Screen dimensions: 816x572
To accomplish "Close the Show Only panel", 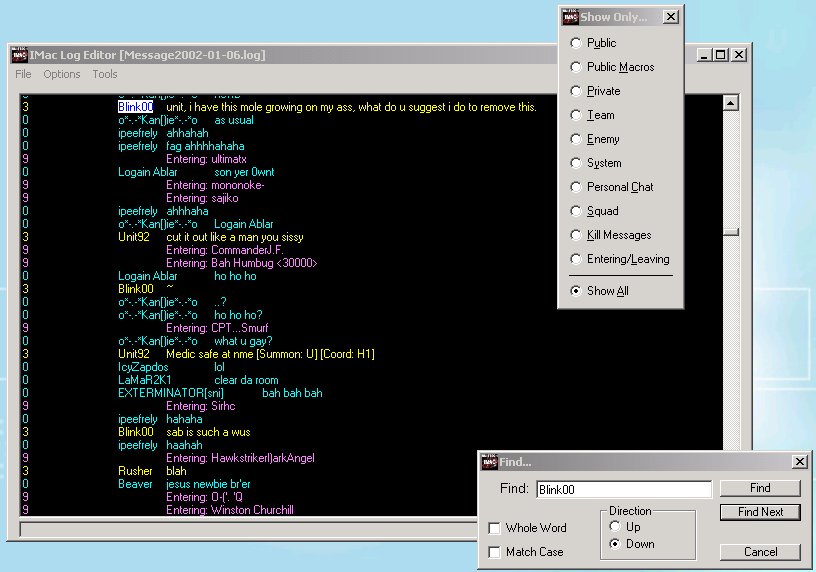I will [x=670, y=17].
